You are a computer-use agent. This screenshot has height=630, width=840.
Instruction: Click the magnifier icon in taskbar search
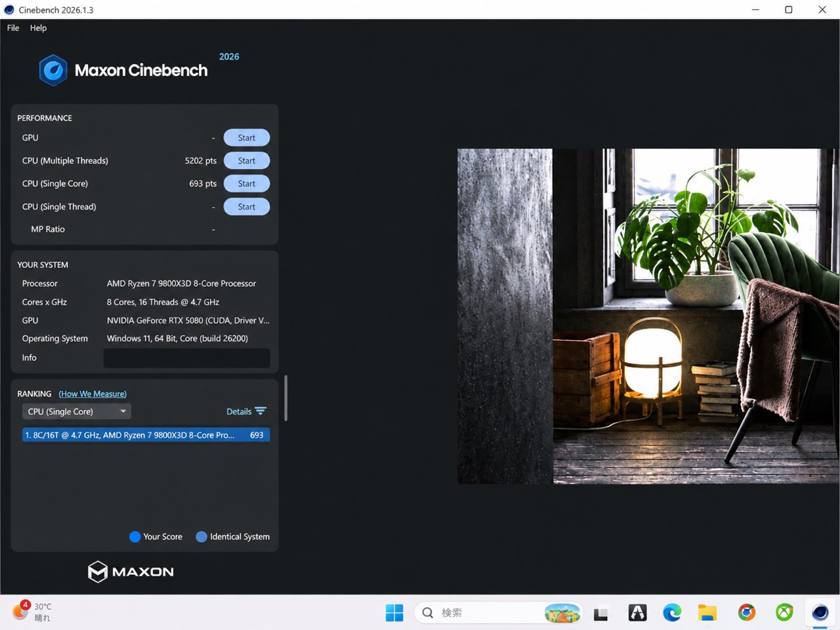[428, 613]
